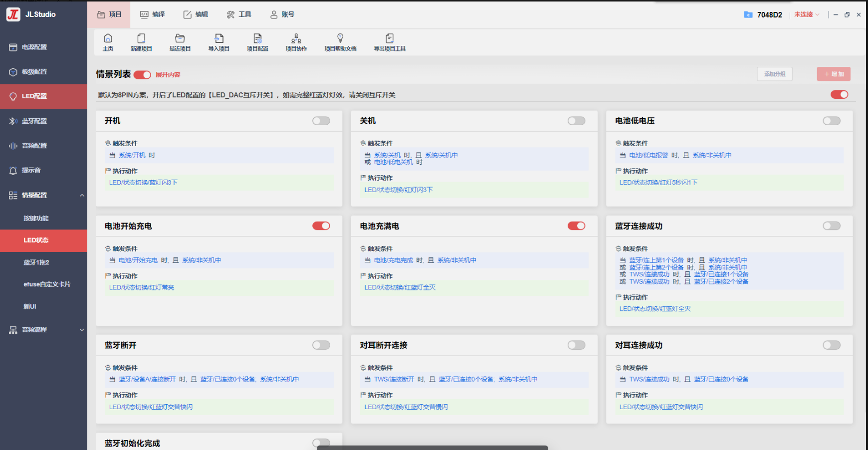Click the JLStudio logo icon

[13, 14]
